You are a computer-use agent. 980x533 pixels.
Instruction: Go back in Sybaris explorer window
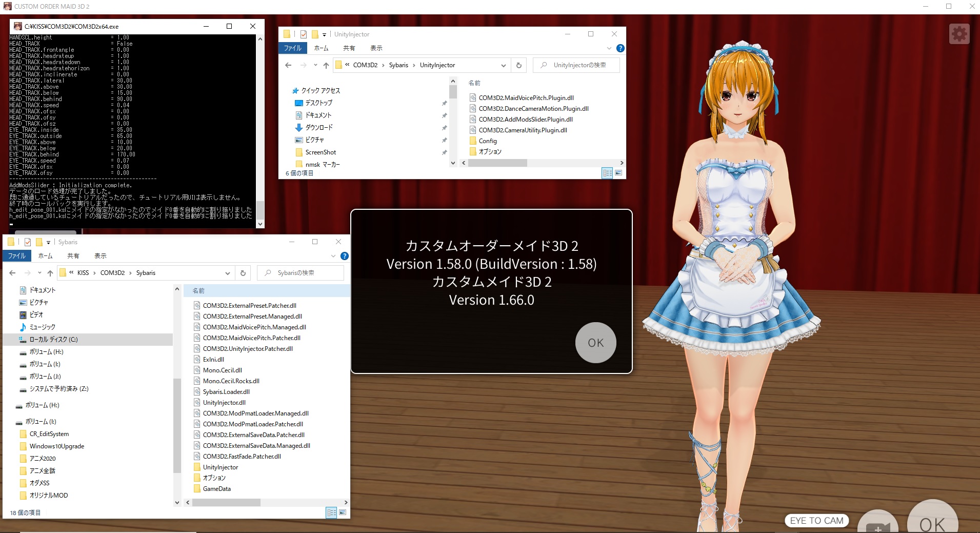12,273
